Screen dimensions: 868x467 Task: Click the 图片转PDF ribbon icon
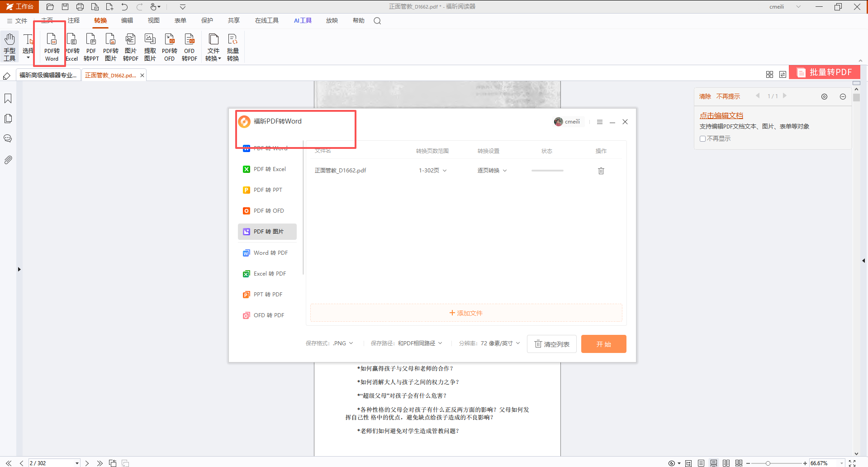131,47
